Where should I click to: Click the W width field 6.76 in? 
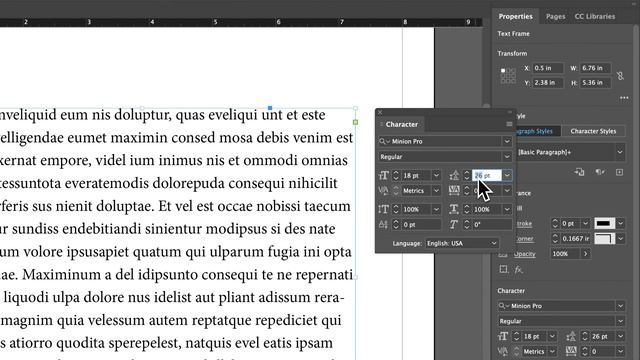596,68
